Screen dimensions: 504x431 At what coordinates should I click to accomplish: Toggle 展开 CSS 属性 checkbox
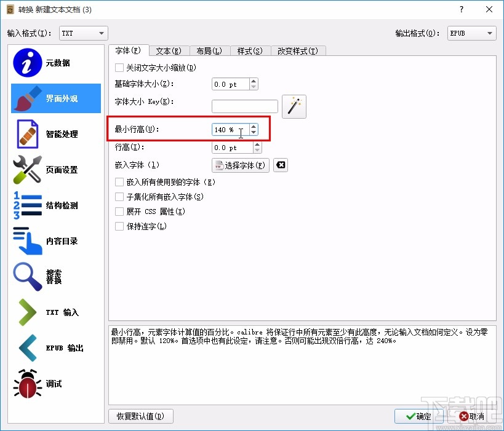coord(119,212)
